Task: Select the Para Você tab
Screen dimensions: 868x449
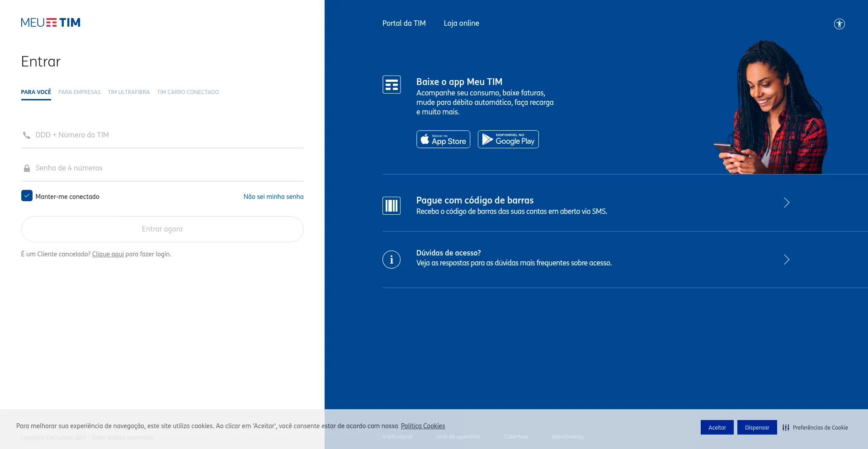Action: 36,92
